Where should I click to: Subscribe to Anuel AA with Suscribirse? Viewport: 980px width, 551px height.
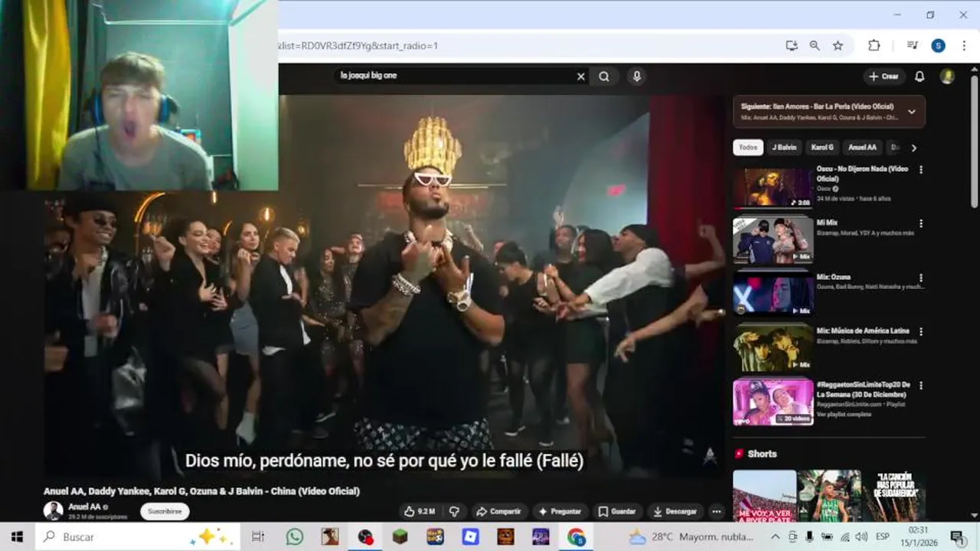point(165,511)
